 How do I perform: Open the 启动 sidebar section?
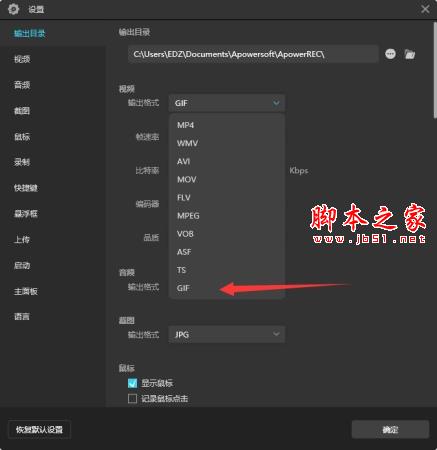point(22,265)
